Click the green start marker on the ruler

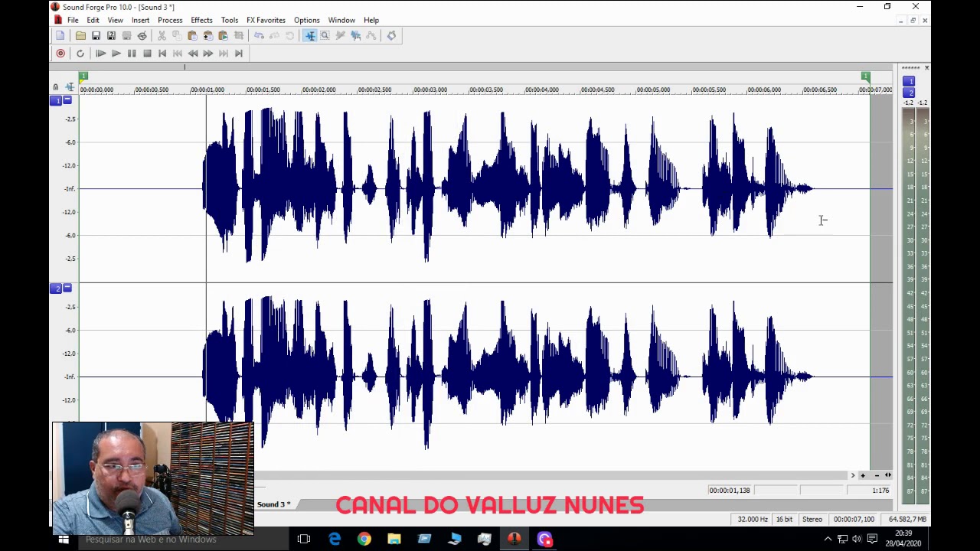[x=83, y=76]
